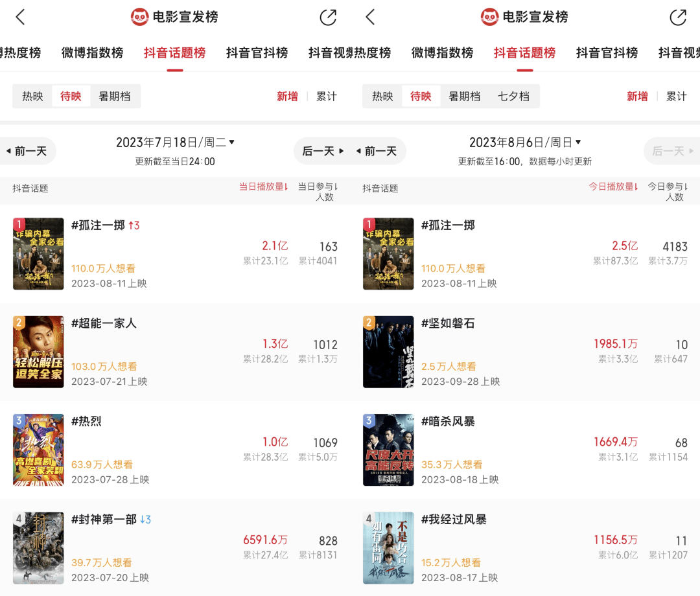The height and width of the screenshot is (596, 700).
Task: Tap the share icon on left panel
Action: [x=328, y=17]
